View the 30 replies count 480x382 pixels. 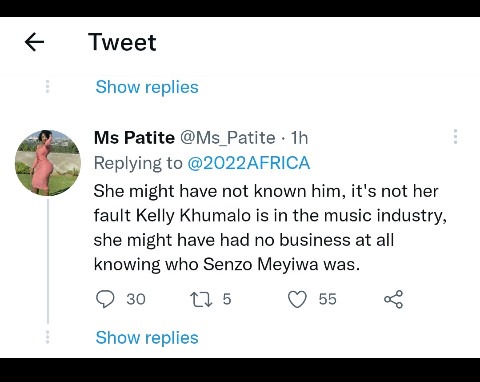136,299
